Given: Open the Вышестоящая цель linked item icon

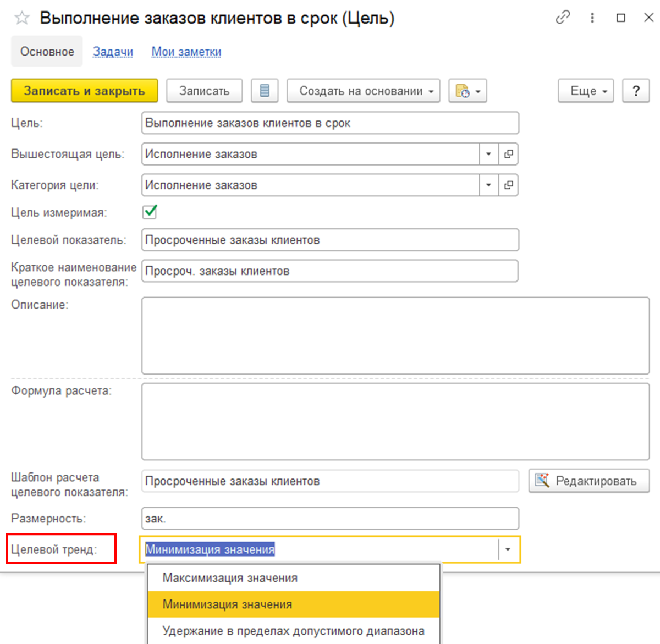Looking at the screenshot, I should (x=508, y=154).
